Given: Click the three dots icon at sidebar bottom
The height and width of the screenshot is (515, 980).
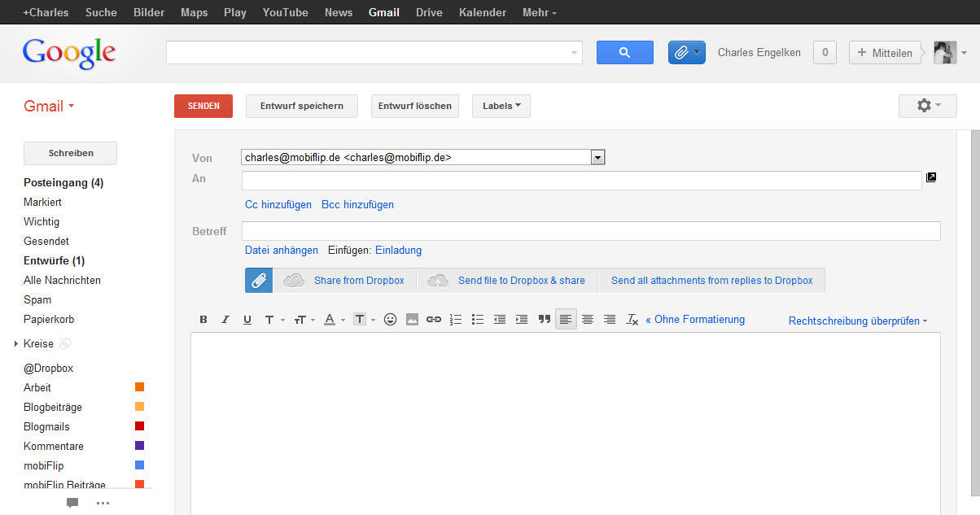Looking at the screenshot, I should point(103,503).
